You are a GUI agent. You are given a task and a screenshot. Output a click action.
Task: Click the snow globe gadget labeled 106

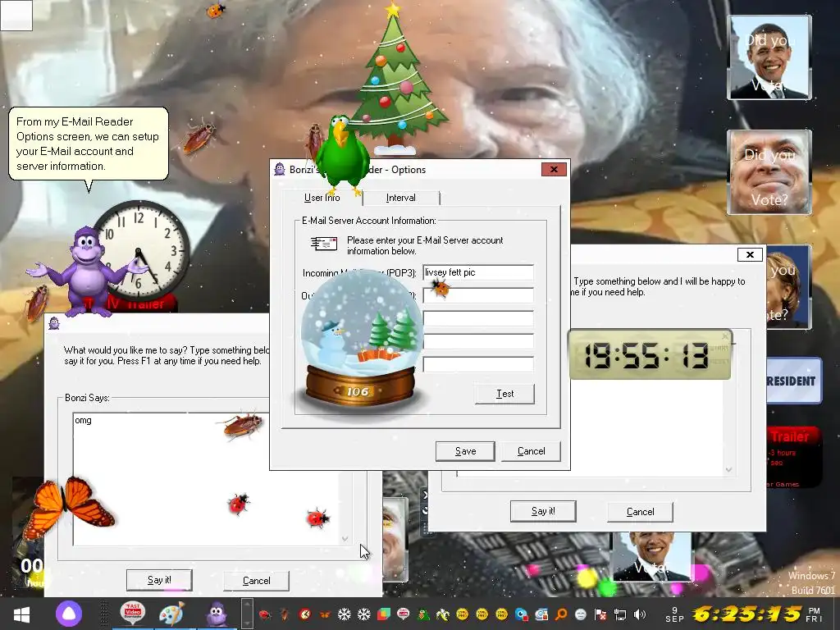click(x=360, y=343)
